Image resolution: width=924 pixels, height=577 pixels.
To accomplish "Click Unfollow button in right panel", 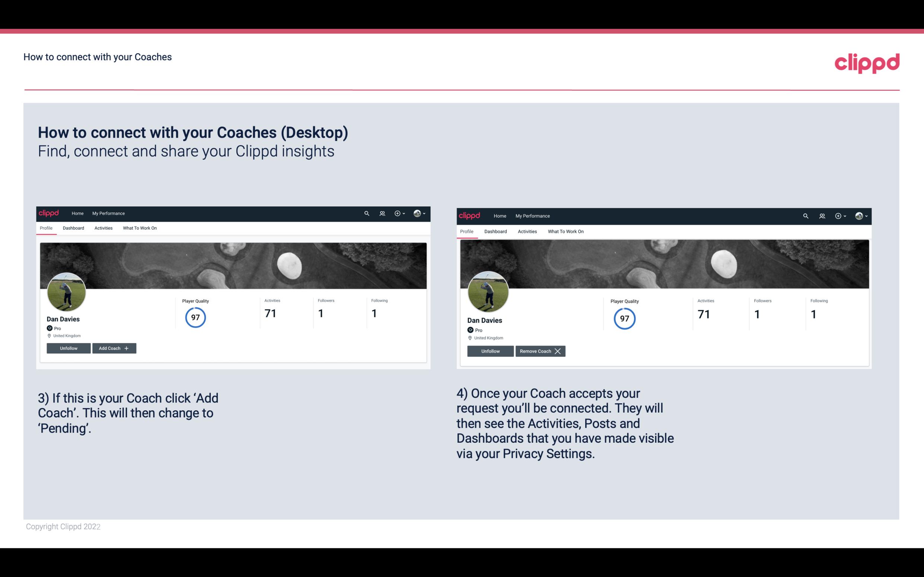I will tap(490, 351).
